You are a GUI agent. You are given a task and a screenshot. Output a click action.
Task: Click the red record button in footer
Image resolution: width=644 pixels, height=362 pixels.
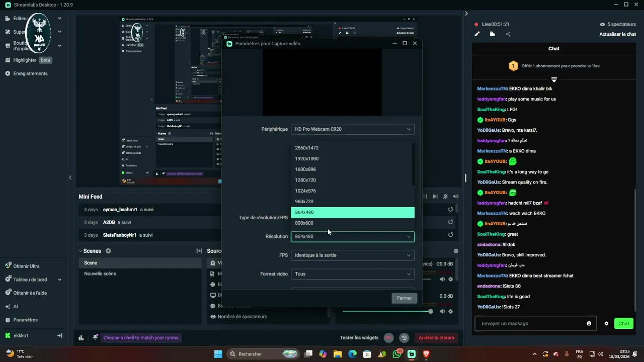(389, 338)
